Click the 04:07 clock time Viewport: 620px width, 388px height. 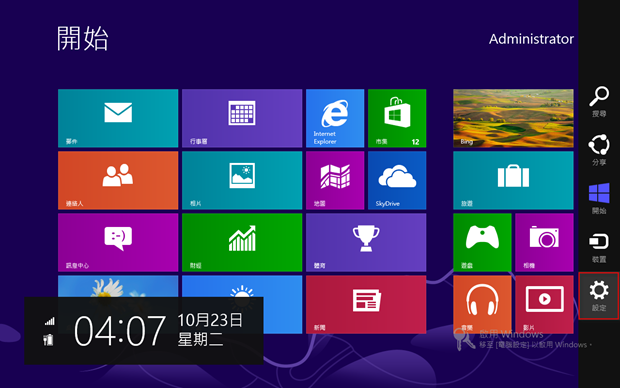point(120,331)
